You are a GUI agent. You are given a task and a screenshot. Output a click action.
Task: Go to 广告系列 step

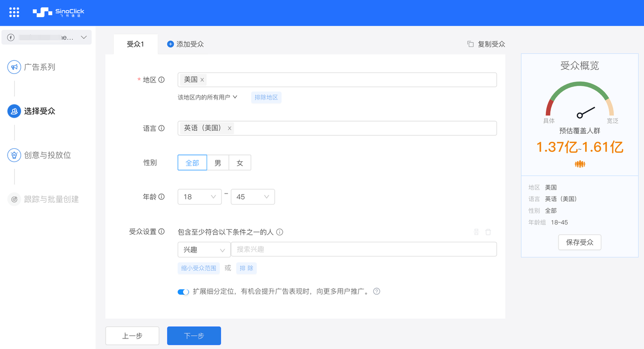pos(40,67)
